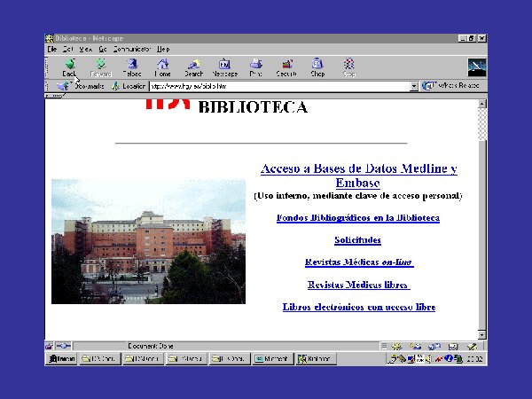Go to the Home page

point(162,67)
